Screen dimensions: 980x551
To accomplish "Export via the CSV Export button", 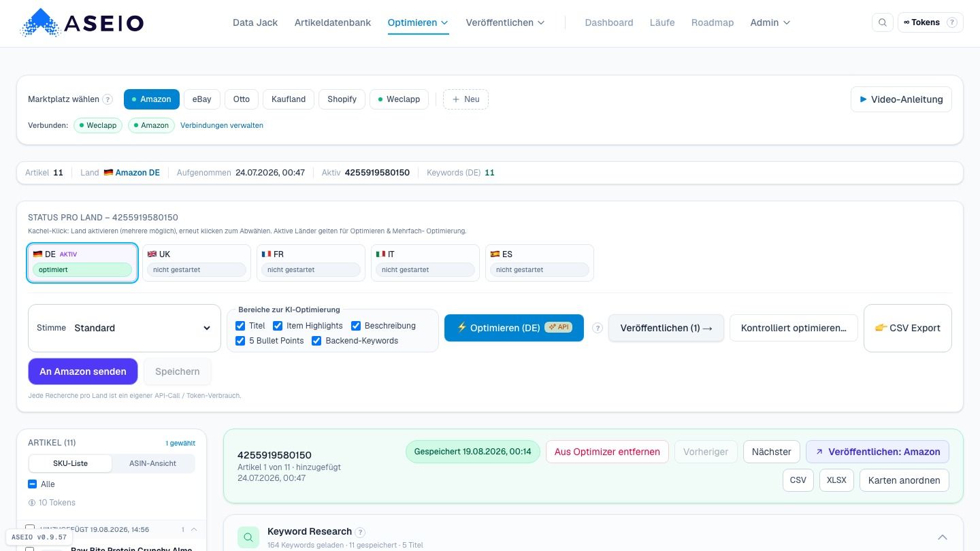I will pos(908,328).
